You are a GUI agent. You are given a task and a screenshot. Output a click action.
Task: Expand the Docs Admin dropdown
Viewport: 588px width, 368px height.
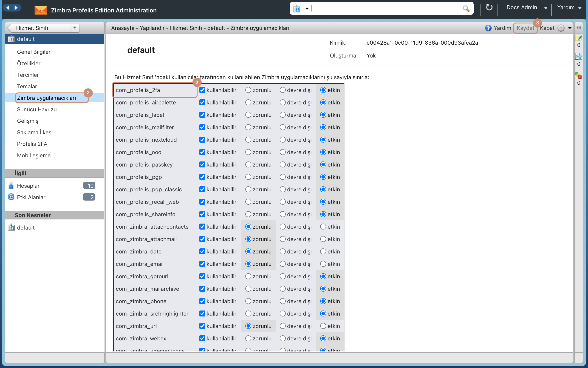point(546,8)
